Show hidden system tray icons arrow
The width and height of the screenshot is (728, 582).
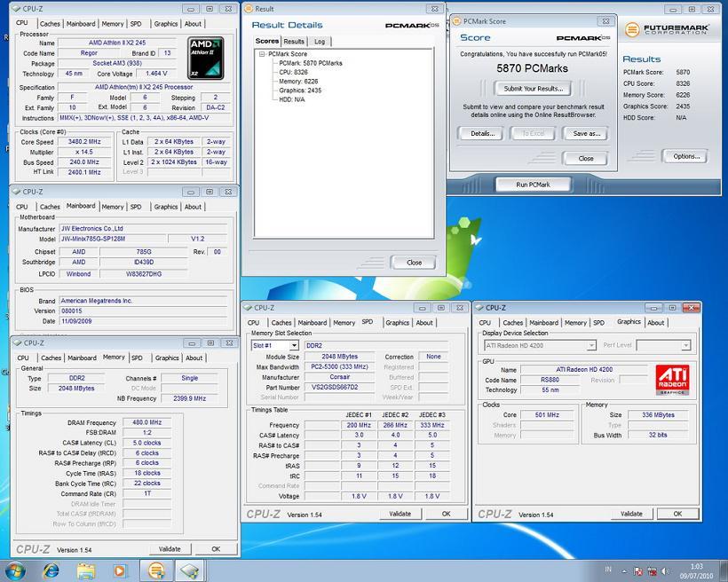click(624, 571)
